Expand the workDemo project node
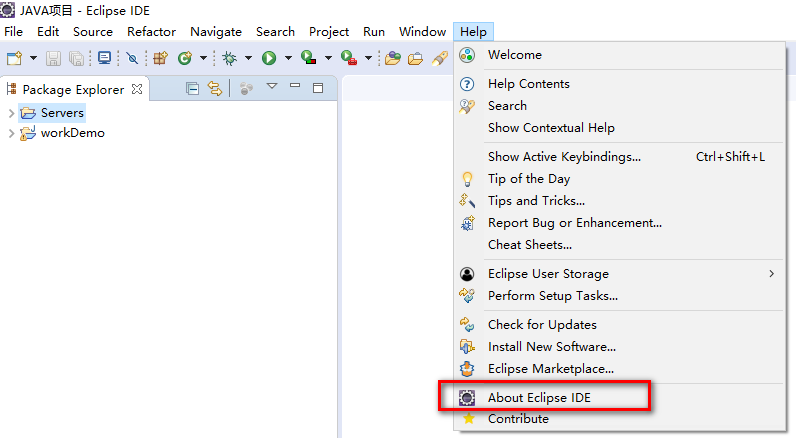Screen dimensions: 796x438 pos(11,133)
